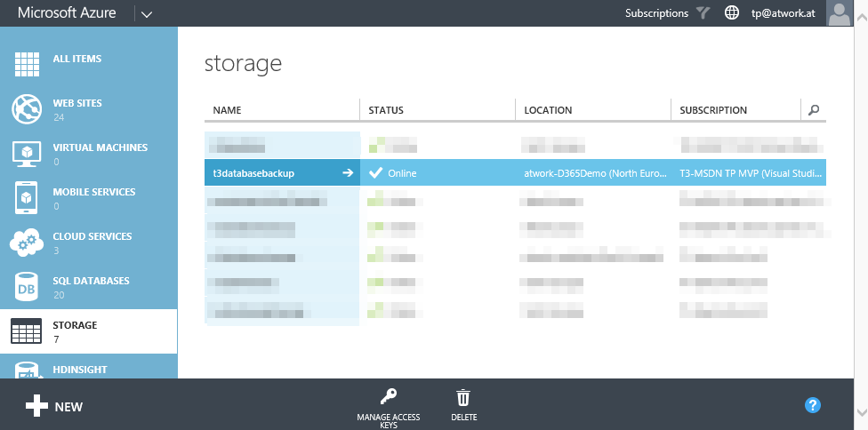Viewport: 868px width, 430px height.
Task: Click the Manage Access Keys key icon
Action: point(388,397)
